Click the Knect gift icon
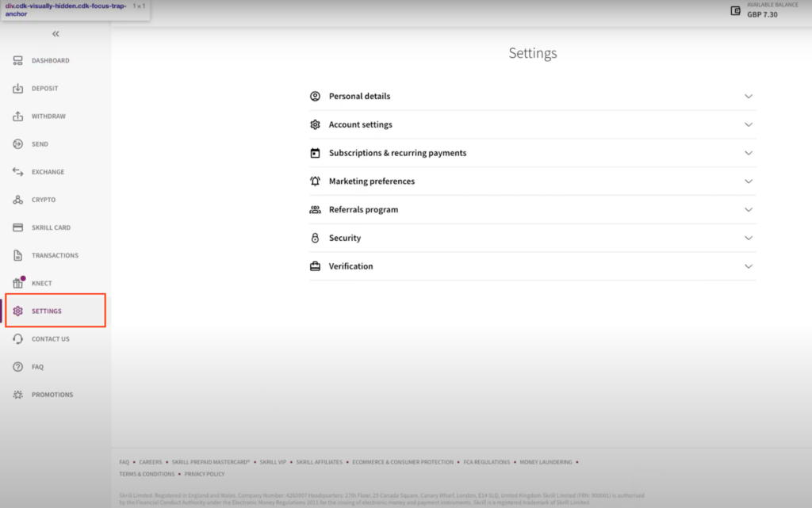 (x=17, y=283)
